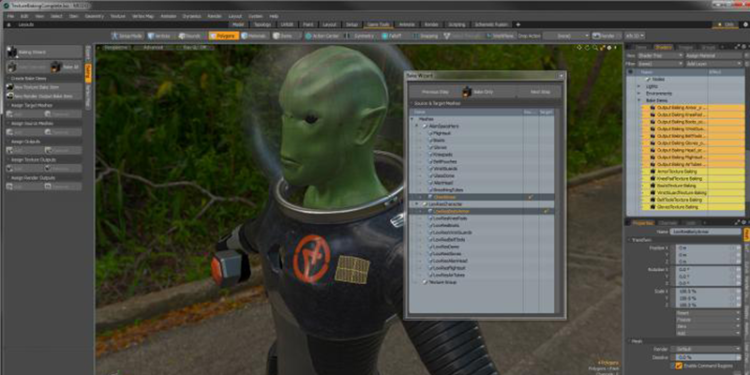Switch to Polygons selection mode
The image size is (750, 375).
[223, 36]
